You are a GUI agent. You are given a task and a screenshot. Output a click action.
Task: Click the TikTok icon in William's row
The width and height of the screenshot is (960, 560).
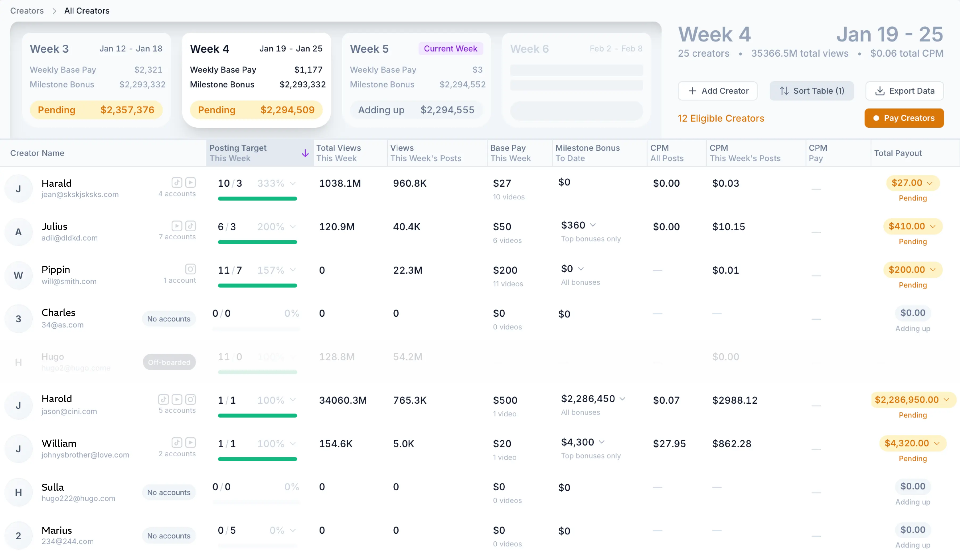[x=176, y=442]
